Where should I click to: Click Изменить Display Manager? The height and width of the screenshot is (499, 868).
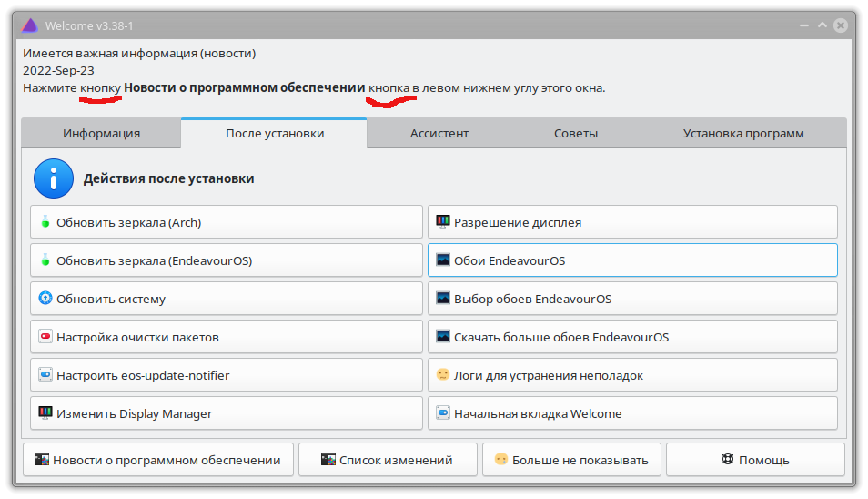pos(227,413)
